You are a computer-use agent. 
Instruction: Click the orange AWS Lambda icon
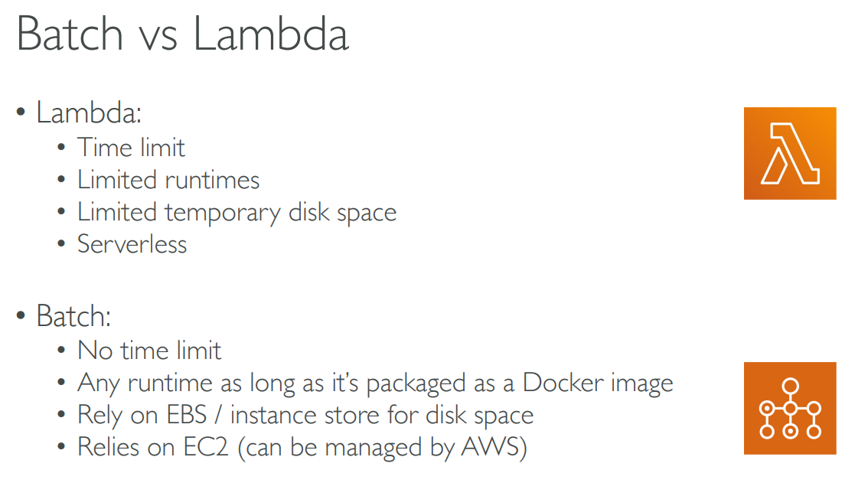(789, 153)
